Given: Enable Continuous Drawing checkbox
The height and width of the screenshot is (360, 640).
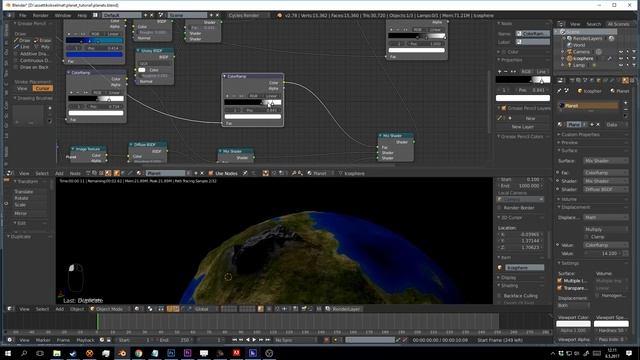Looking at the screenshot, I should pos(17,60).
